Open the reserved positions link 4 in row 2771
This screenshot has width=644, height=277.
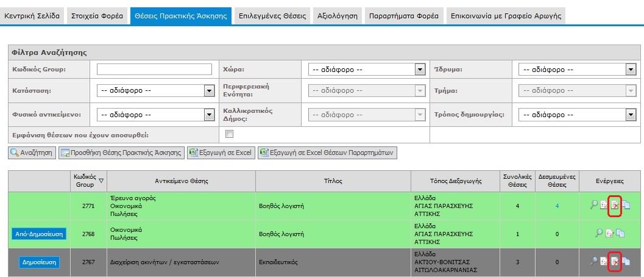pos(557,206)
